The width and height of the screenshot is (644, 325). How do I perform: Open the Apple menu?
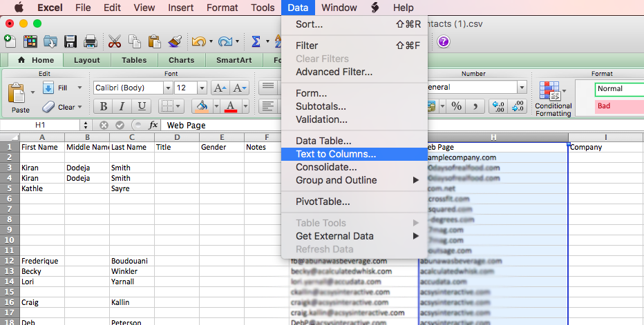19,8
